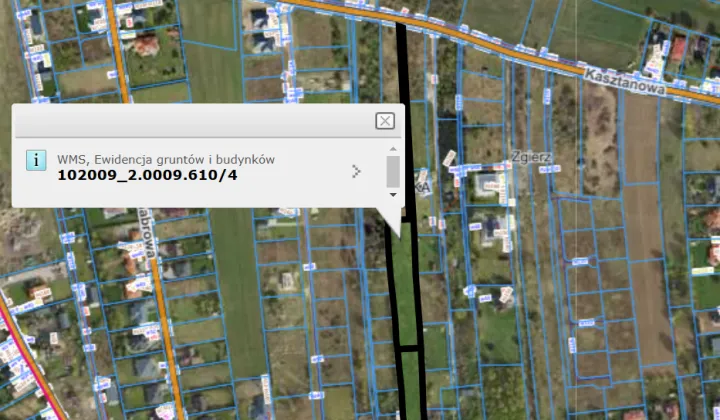Viewport: 720px width, 420px height.
Task: Click popup scrollbar up arrow
Action: pyautogui.click(x=393, y=149)
